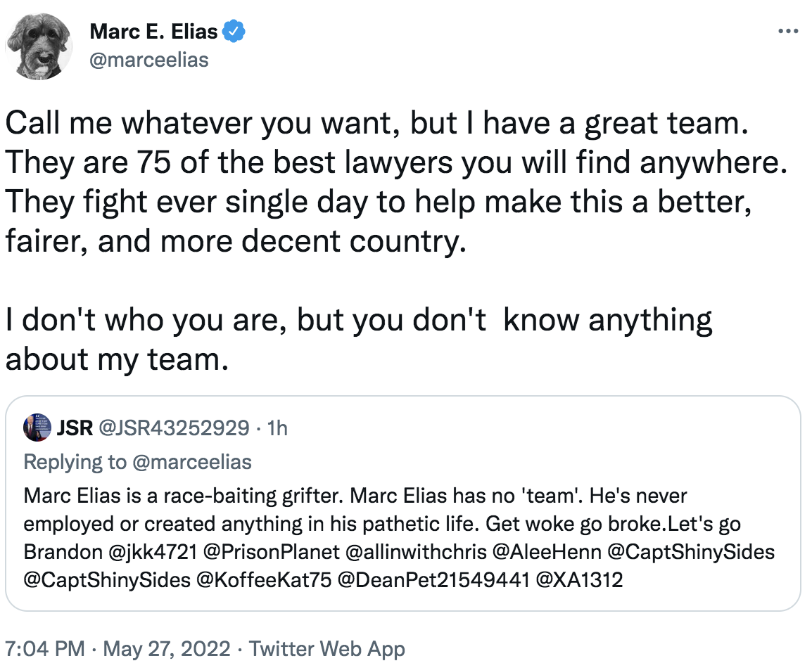Viewport: 812px width, 668px height.
Task: Click @marceelias in the Replying to line
Action: click(x=189, y=462)
